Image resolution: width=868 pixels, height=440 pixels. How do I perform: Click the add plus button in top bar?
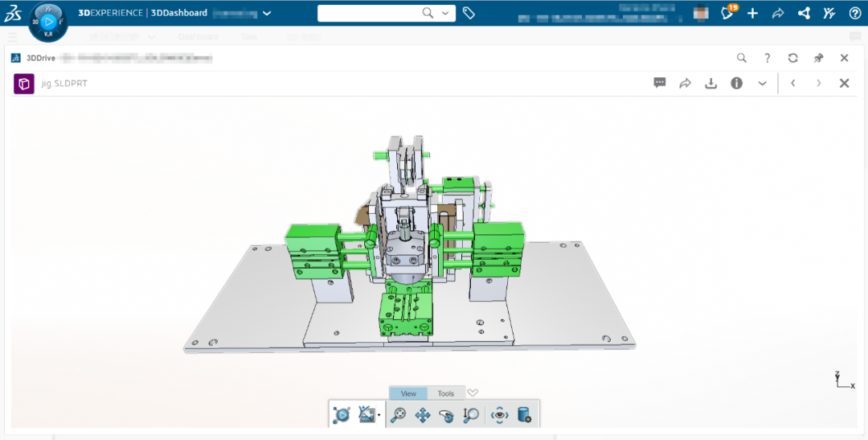click(752, 13)
